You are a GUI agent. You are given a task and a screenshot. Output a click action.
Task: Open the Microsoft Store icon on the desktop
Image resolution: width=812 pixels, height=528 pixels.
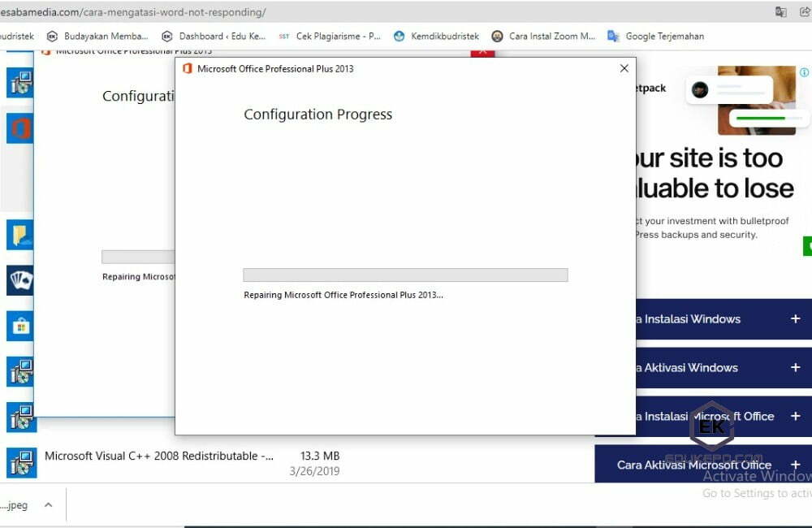click(x=19, y=325)
